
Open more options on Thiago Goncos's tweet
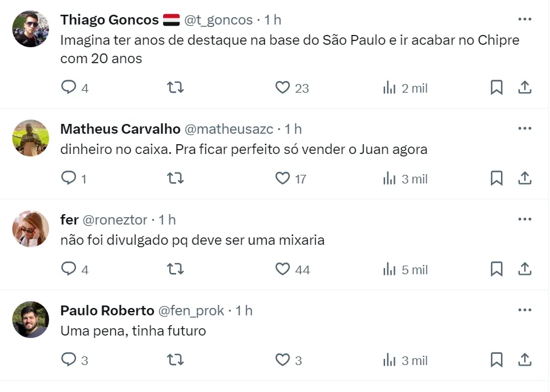coord(525,20)
